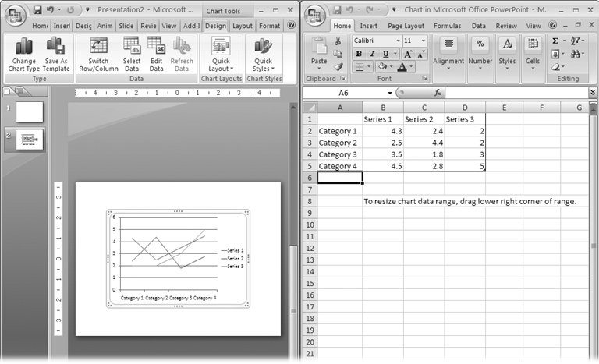Open the Insert tab in Excel
Image resolution: width=599 pixels, height=364 pixels.
368,26
